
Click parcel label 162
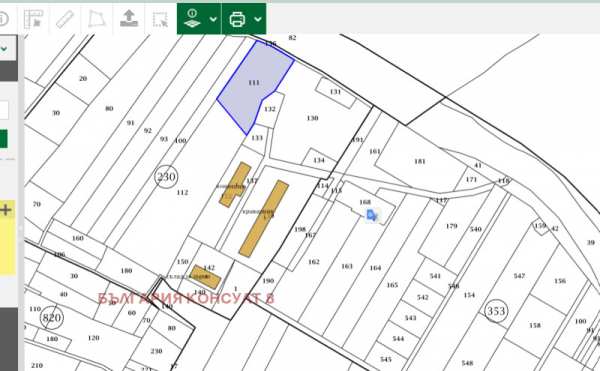click(x=313, y=262)
